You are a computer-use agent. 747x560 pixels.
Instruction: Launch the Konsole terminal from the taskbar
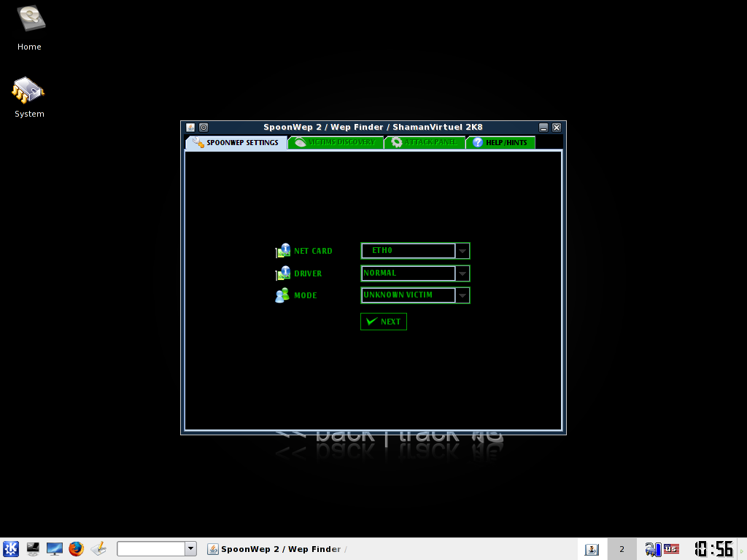point(33,549)
